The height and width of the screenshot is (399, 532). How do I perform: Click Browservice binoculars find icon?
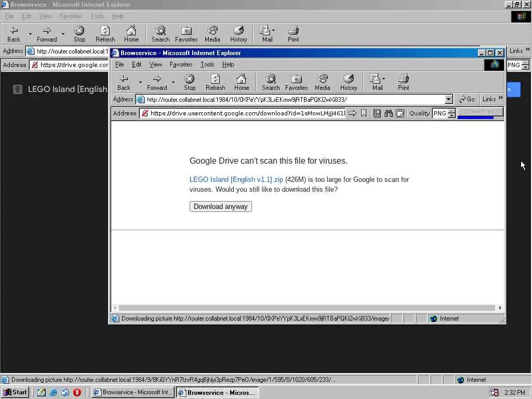click(x=389, y=113)
